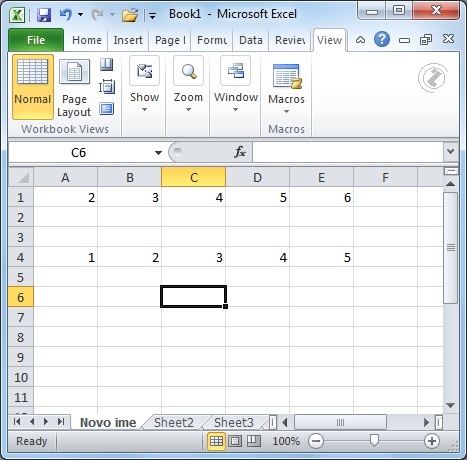The height and width of the screenshot is (460, 467).
Task: Click the Undo arrow icon
Action: pyautogui.click(x=66, y=15)
